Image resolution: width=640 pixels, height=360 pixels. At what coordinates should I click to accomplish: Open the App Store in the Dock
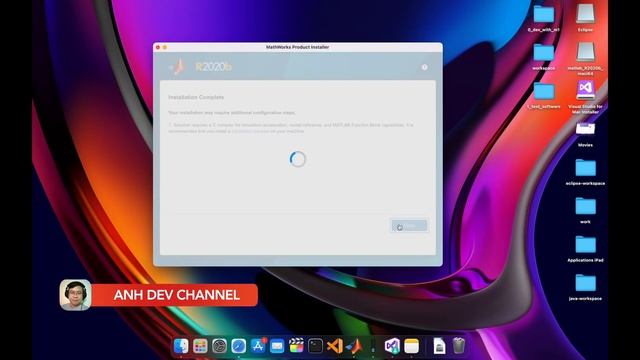258,346
